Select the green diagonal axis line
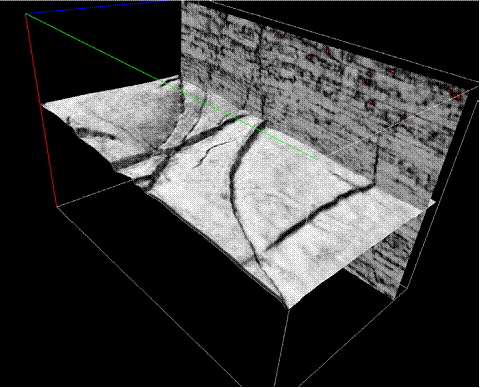480x388 pixels. click(172, 87)
